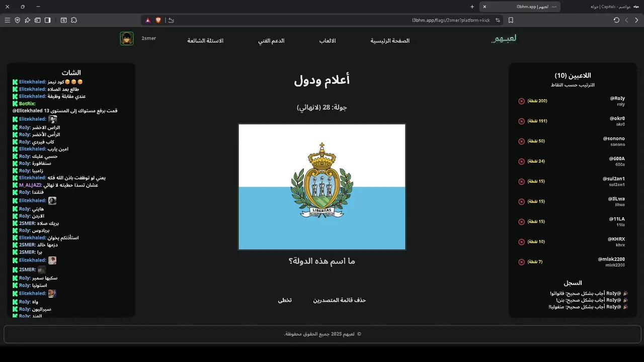644x362 pixels.
Task: Click the 2smer profile avatar
Action: coord(127,39)
